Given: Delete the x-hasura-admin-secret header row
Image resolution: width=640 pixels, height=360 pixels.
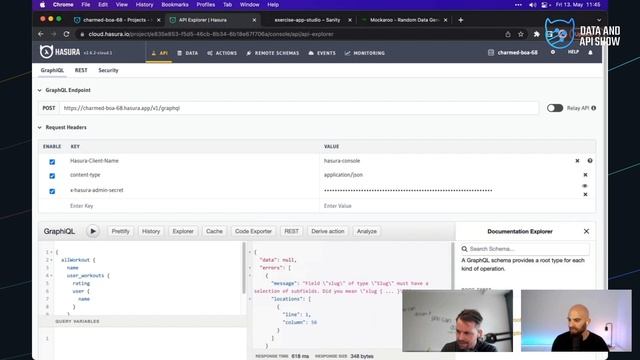Looking at the screenshot, I should pyautogui.click(x=585, y=195).
